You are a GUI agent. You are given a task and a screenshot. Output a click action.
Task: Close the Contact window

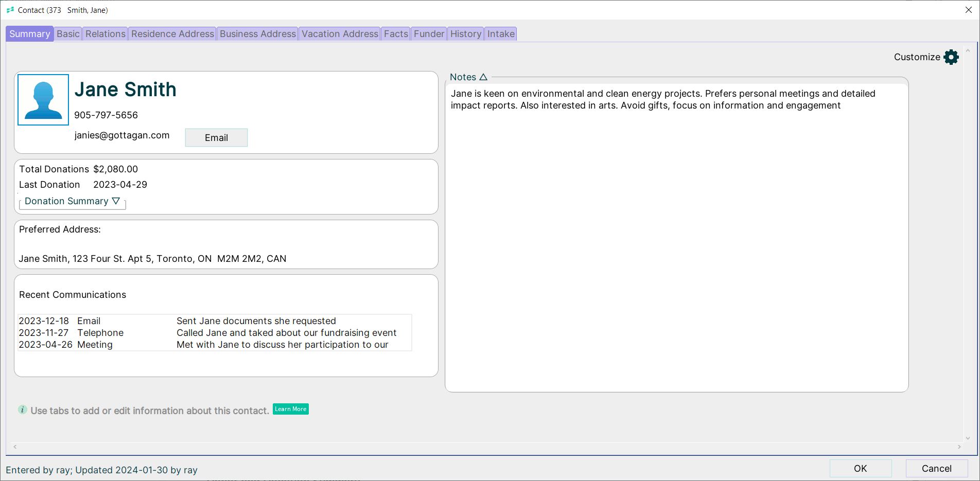click(x=968, y=10)
